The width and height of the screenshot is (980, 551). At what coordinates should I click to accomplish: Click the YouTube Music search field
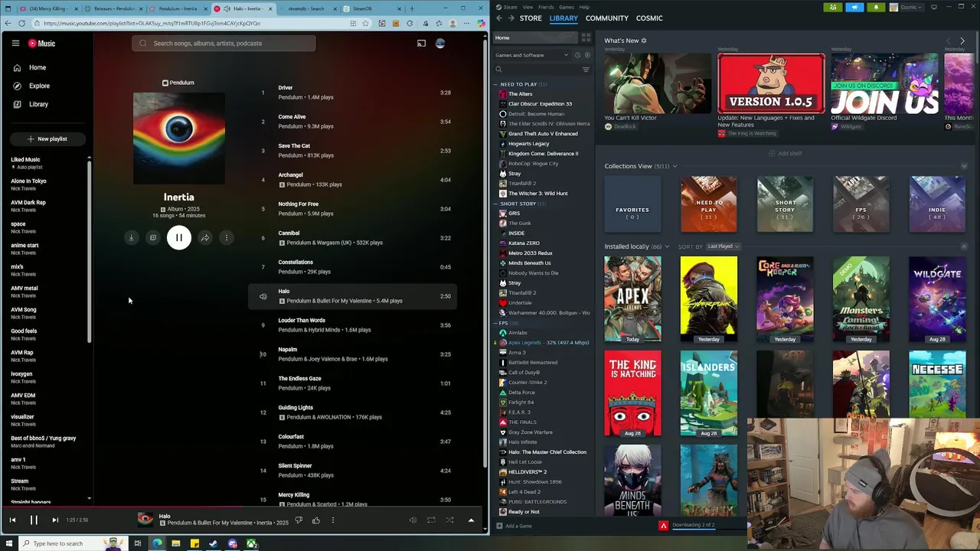(x=224, y=44)
